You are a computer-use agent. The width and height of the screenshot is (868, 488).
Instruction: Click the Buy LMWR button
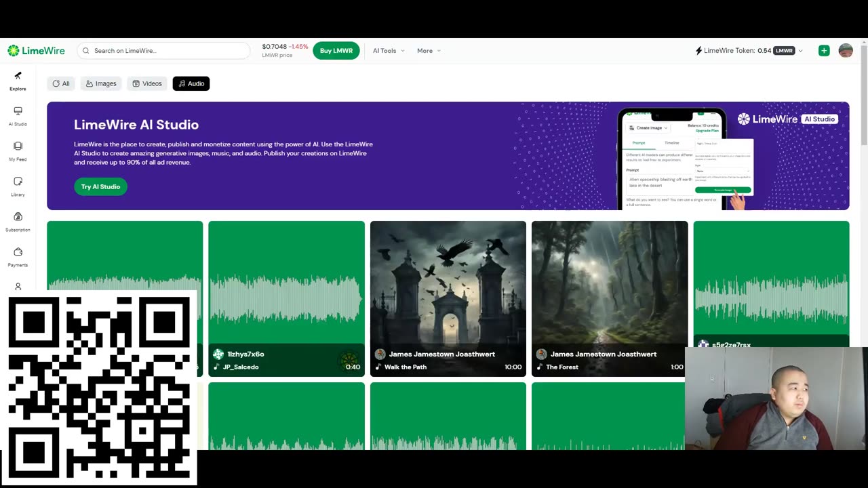click(336, 51)
